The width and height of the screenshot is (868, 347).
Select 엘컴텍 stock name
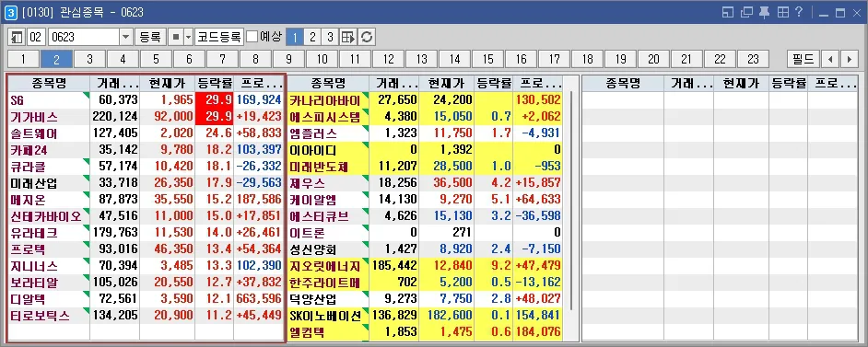(x=307, y=332)
